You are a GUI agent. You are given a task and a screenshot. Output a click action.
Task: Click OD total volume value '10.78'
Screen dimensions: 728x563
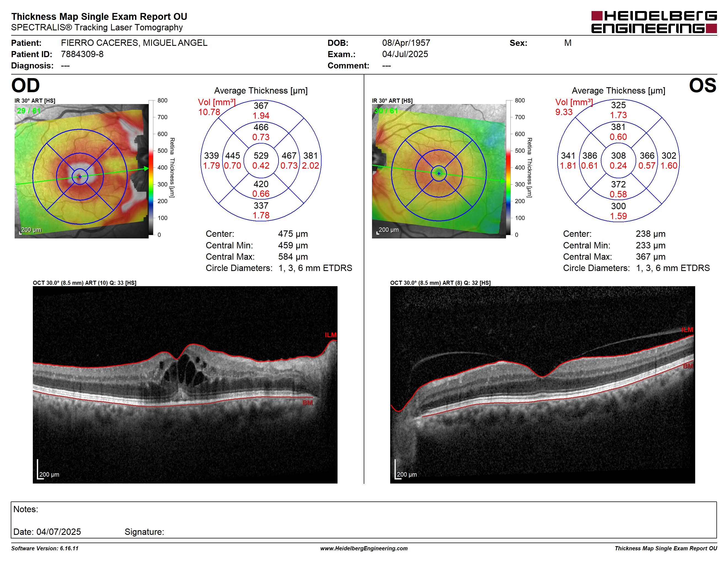[x=209, y=112]
